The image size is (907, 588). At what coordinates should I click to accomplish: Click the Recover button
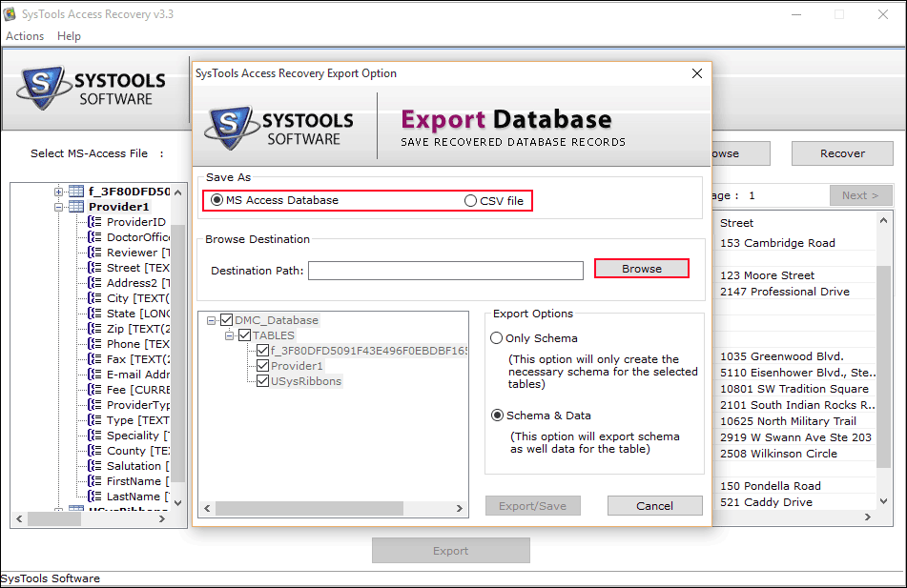tap(842, 153)
